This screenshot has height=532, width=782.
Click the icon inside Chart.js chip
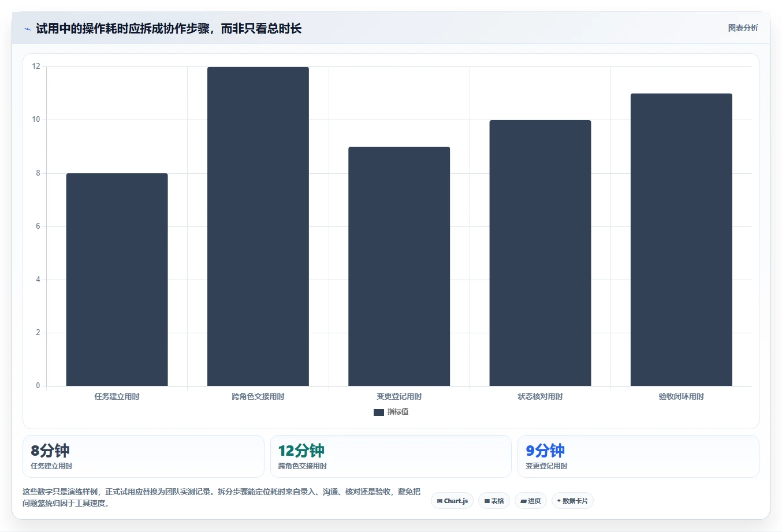(440, 501)
